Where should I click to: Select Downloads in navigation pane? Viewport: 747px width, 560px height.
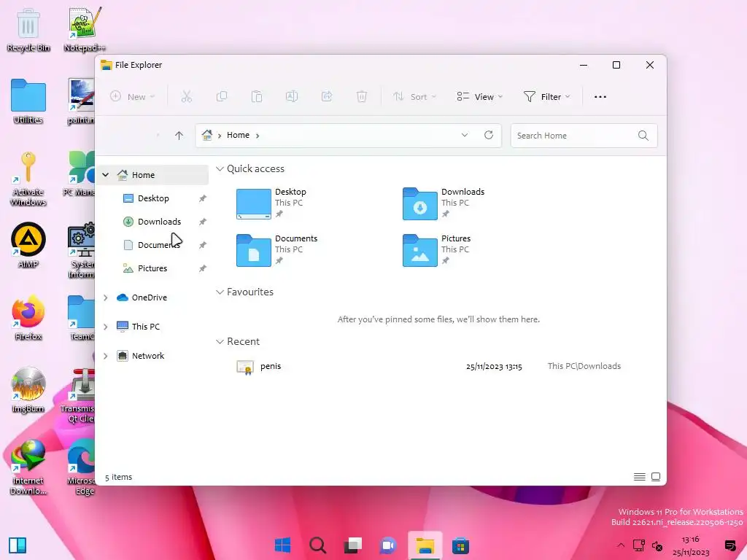159,222
